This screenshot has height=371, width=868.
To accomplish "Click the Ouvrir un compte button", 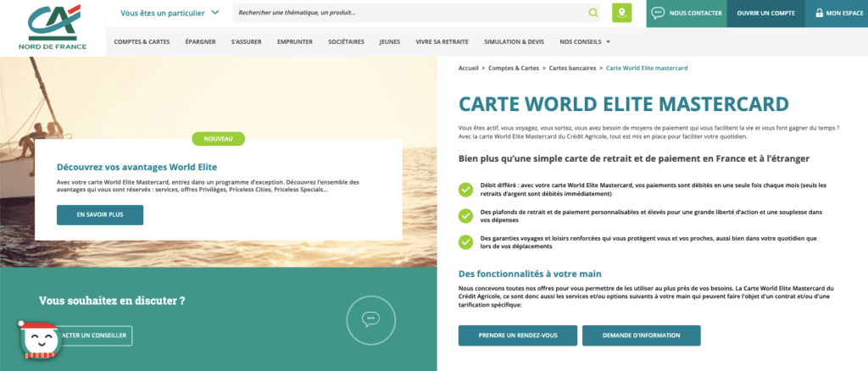I will click(x=765, y=14).
